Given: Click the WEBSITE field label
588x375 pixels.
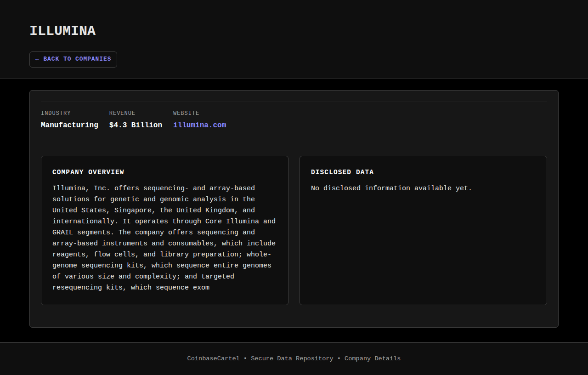Looking at the screenshot, I should coord(186,113).
